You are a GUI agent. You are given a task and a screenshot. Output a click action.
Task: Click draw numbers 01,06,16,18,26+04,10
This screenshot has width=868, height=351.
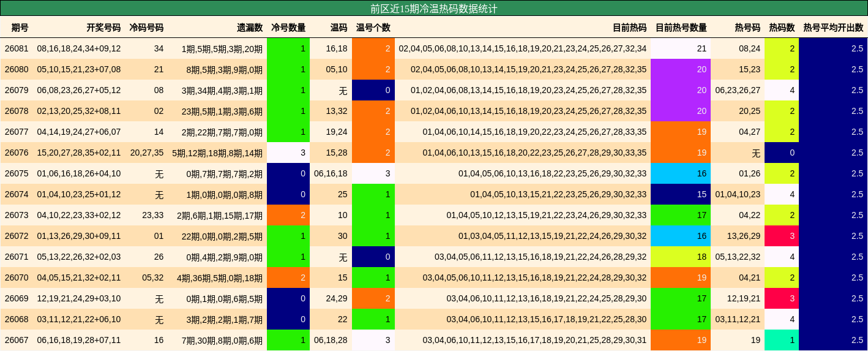79,173
